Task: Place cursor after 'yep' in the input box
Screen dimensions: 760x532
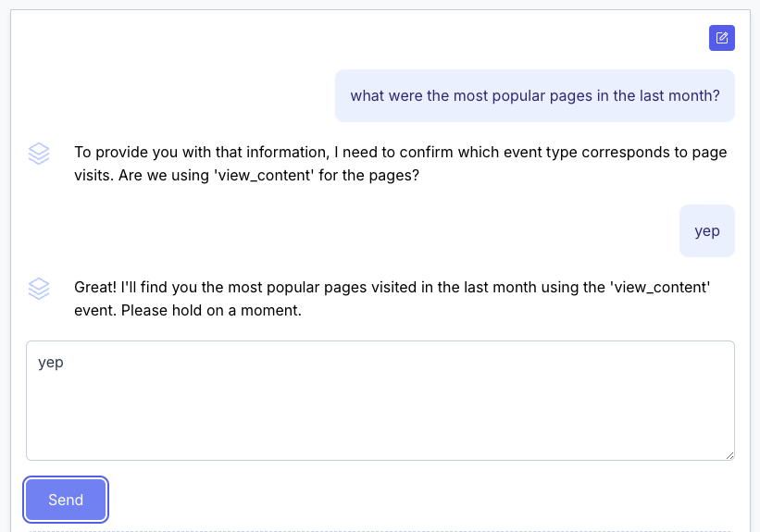Action: tap(65, 363)
